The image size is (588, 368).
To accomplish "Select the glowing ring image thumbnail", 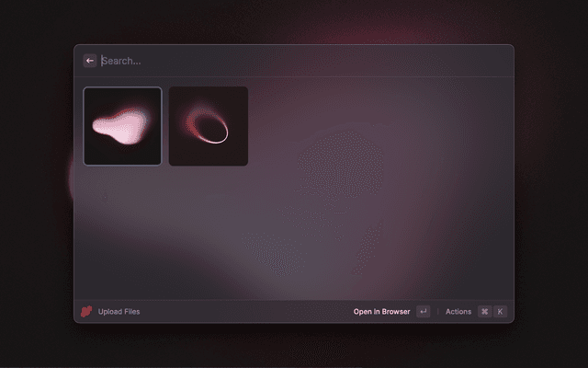I will (x=209, y=126).
